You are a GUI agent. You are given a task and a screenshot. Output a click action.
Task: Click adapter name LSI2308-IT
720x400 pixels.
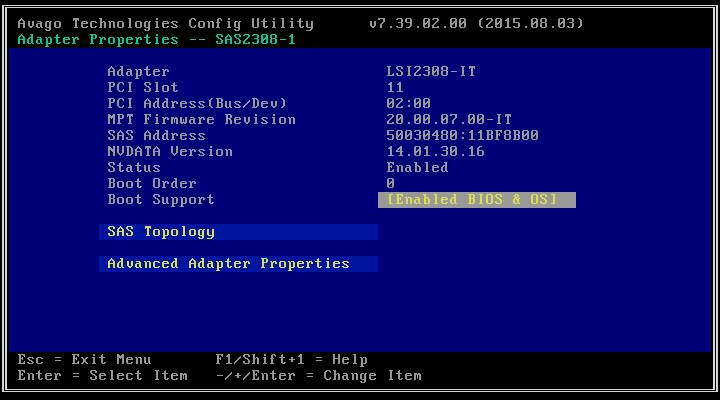click(x=431, y=72)
